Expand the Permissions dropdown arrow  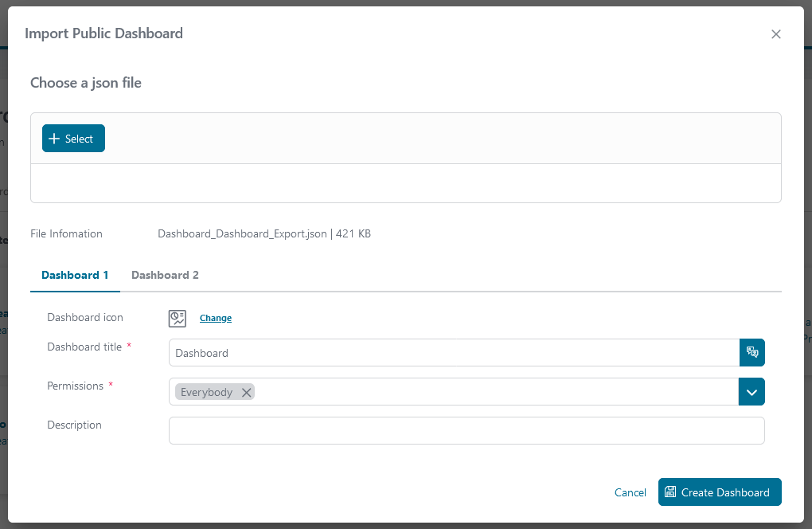[752, 392]
